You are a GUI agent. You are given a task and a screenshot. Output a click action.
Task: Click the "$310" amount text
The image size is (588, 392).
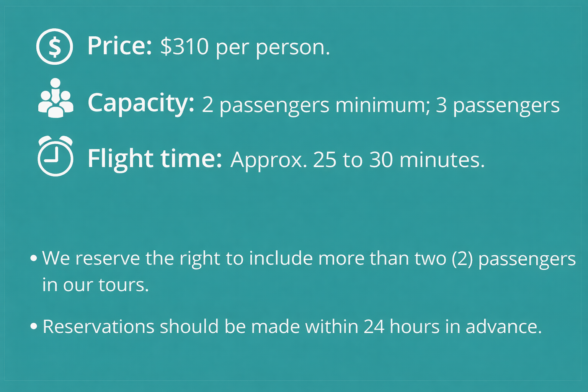click(x=185, y=47)
